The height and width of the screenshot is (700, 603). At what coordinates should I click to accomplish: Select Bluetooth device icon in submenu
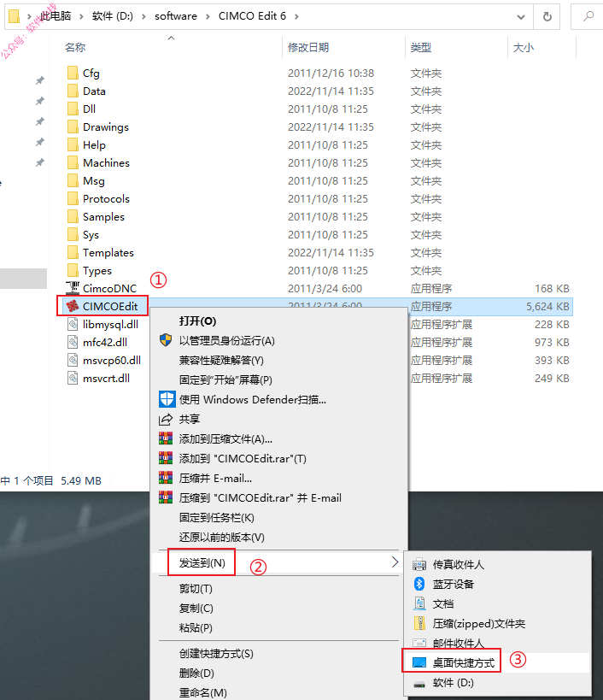click(x=419, y=584)
